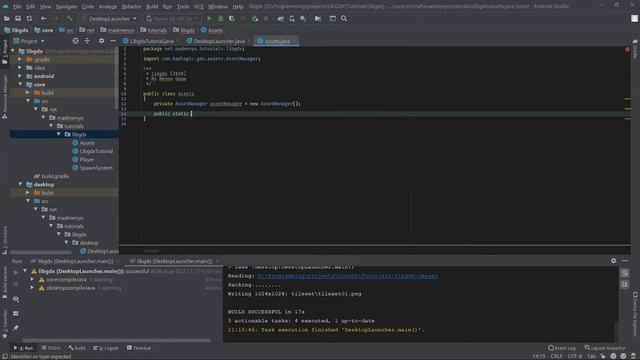Click Collapse All icon in Project panel

[87, 41]
